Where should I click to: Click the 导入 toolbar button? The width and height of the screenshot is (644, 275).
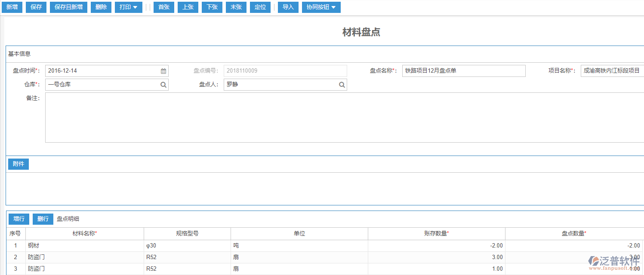[288, 7]
